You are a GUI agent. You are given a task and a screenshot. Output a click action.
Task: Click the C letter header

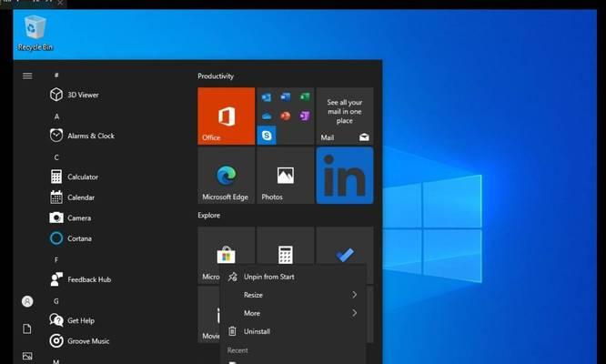56,157
